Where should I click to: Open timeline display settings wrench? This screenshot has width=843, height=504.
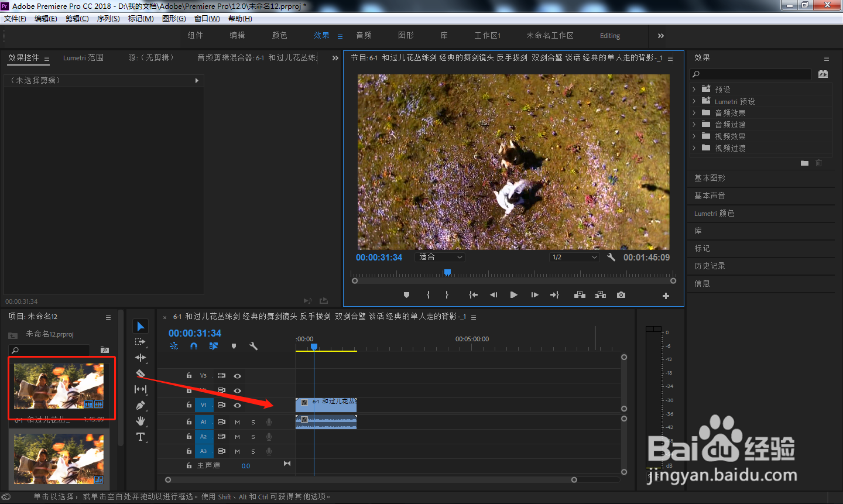[253, 346]
